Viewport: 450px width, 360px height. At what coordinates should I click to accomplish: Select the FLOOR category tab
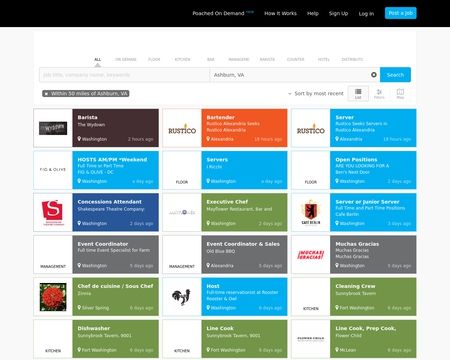point(154,59)
